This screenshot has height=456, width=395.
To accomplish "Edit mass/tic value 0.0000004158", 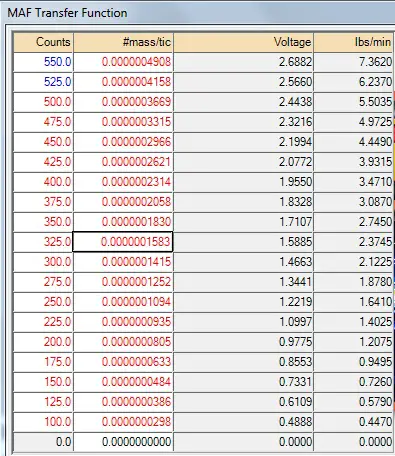I will click(123, 82).
